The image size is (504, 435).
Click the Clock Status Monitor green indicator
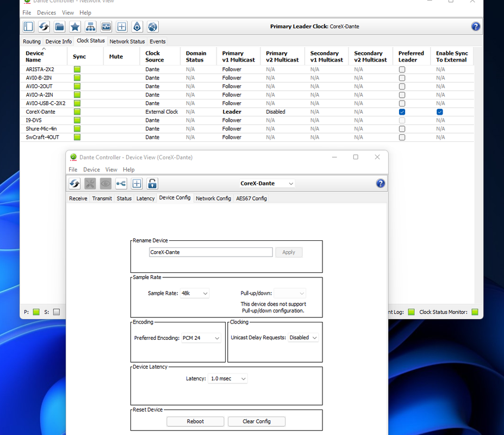[475, 312]
